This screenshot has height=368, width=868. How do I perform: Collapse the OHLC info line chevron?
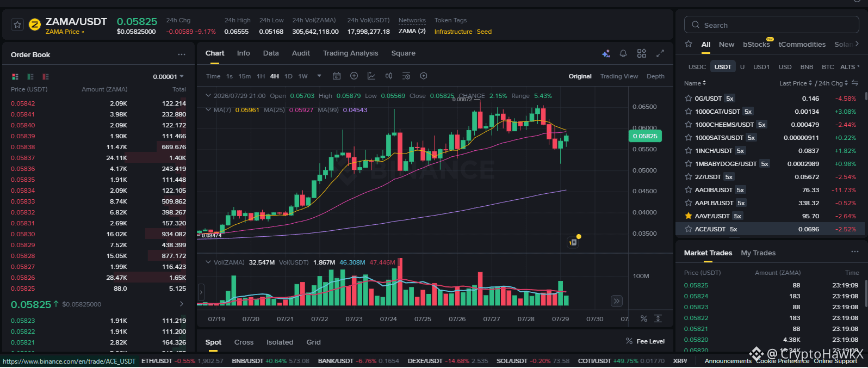coord(208,95)
